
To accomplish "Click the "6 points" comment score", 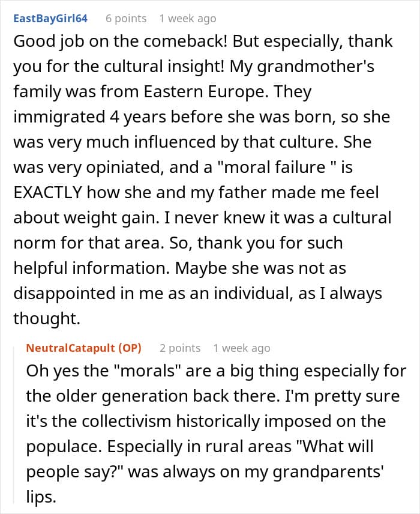I will [126, 19].
